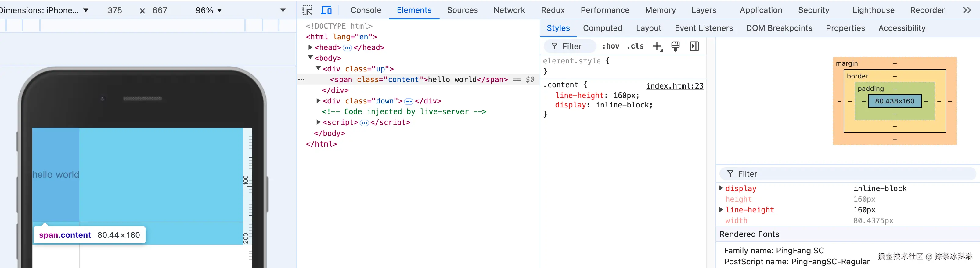Switch to the Console tab
This screenshot has height=268, width=980.
point(366,10)
